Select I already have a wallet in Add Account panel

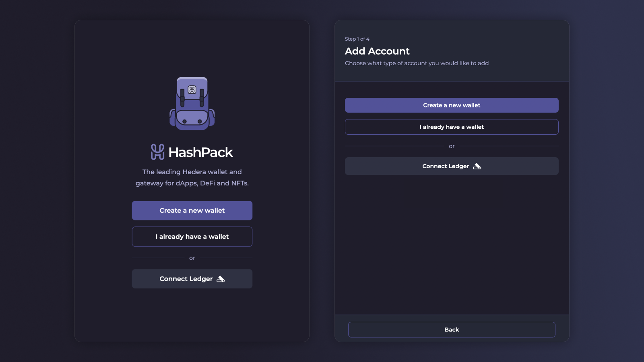coord(452,127)
